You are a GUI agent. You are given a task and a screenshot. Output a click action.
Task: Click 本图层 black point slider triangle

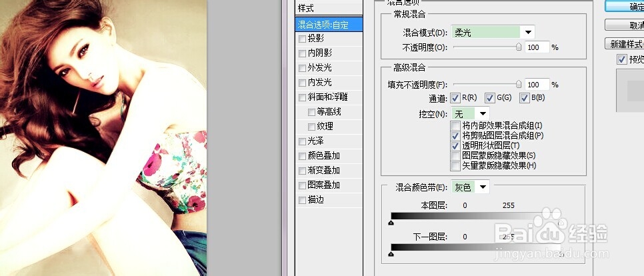[x=391, y=223]
